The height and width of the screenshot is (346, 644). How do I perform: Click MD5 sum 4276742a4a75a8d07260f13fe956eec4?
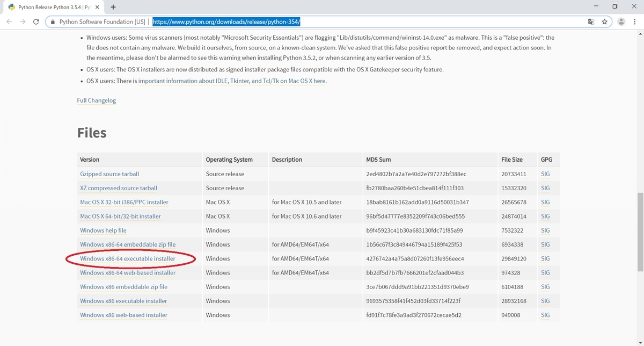click(415, 258)
